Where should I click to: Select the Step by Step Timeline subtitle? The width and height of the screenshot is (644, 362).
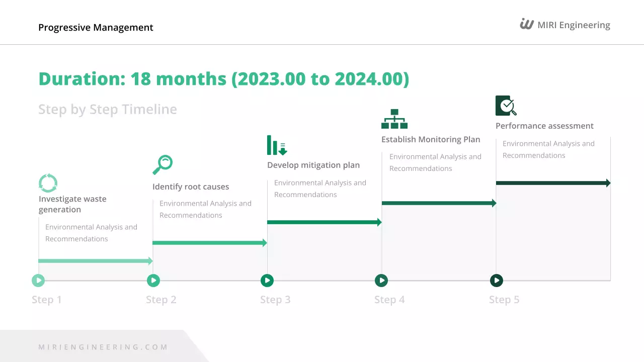(108, 109)
